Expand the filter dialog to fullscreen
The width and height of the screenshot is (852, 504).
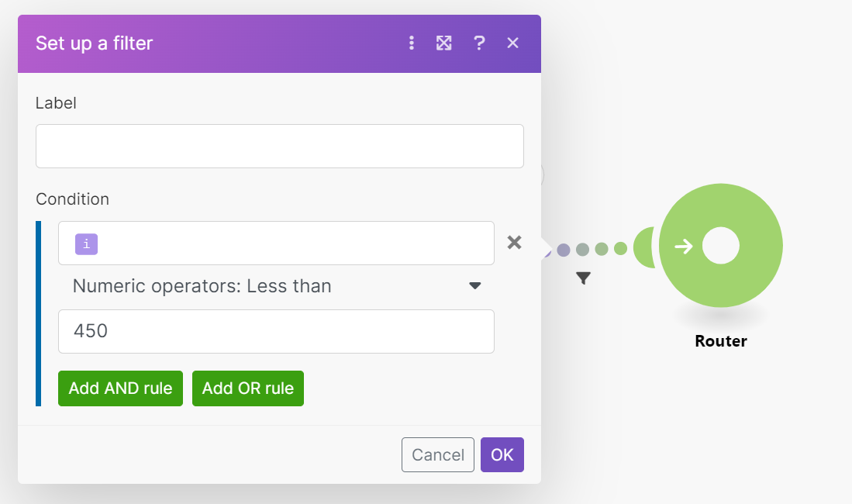pos(443,43)
